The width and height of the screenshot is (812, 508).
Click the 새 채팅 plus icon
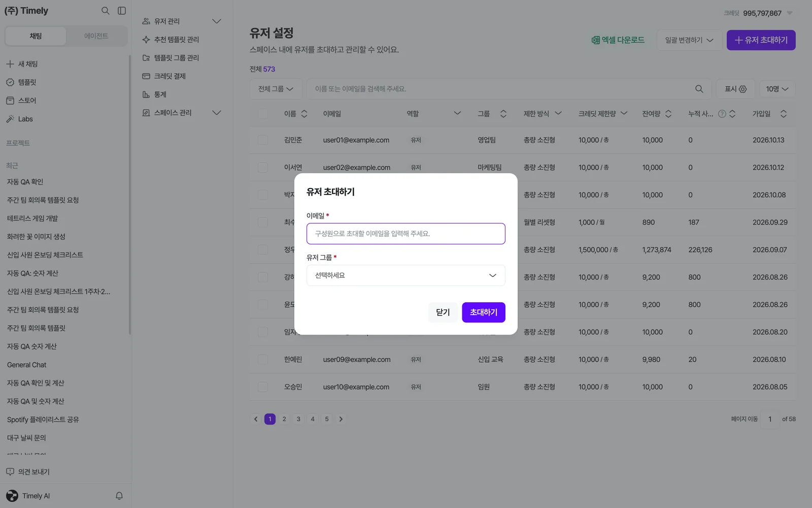tap(10, 64)
